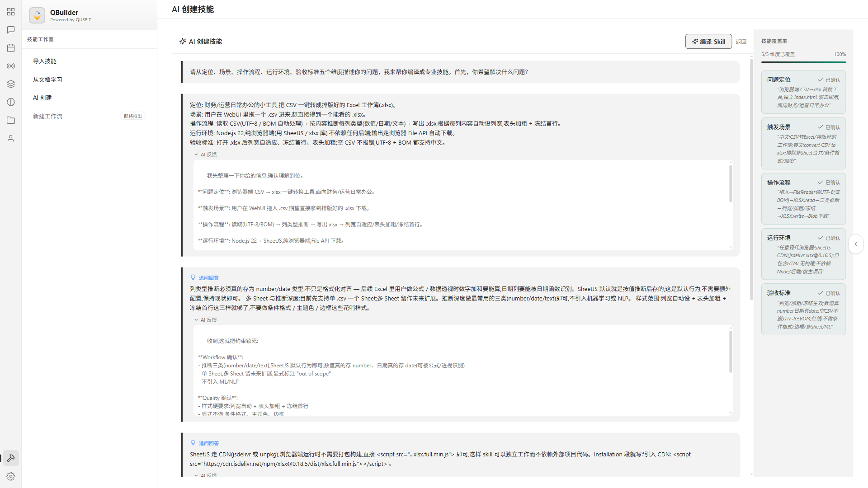Click the main conversation scrollbar
This screenshot has height=488, width=868.
tap(751, 179)
